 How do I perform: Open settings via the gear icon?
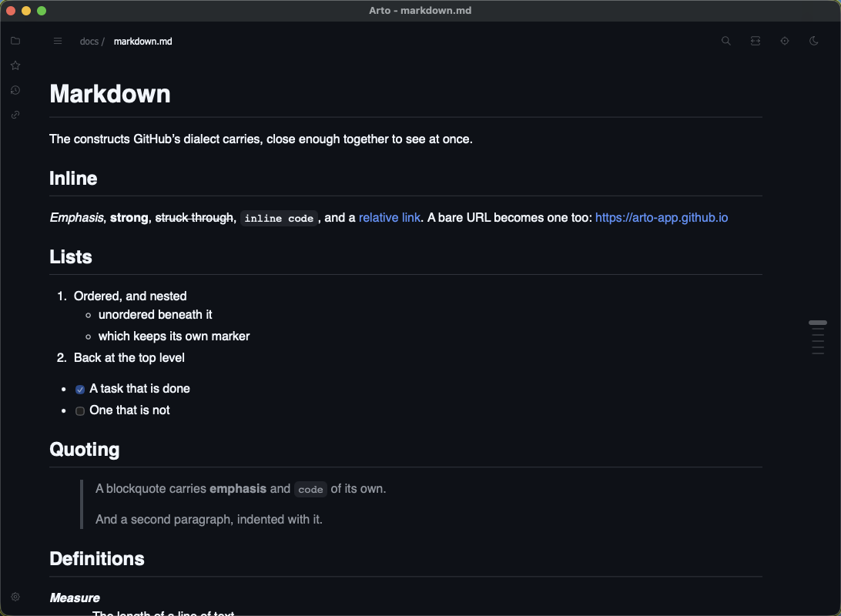point(15,597)
